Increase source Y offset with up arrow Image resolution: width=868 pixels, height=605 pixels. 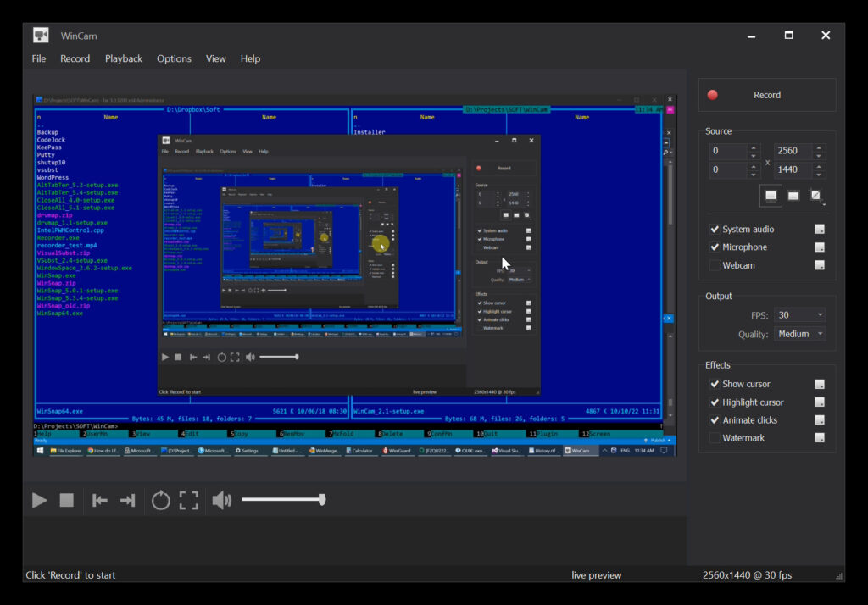tap(754, 165)
